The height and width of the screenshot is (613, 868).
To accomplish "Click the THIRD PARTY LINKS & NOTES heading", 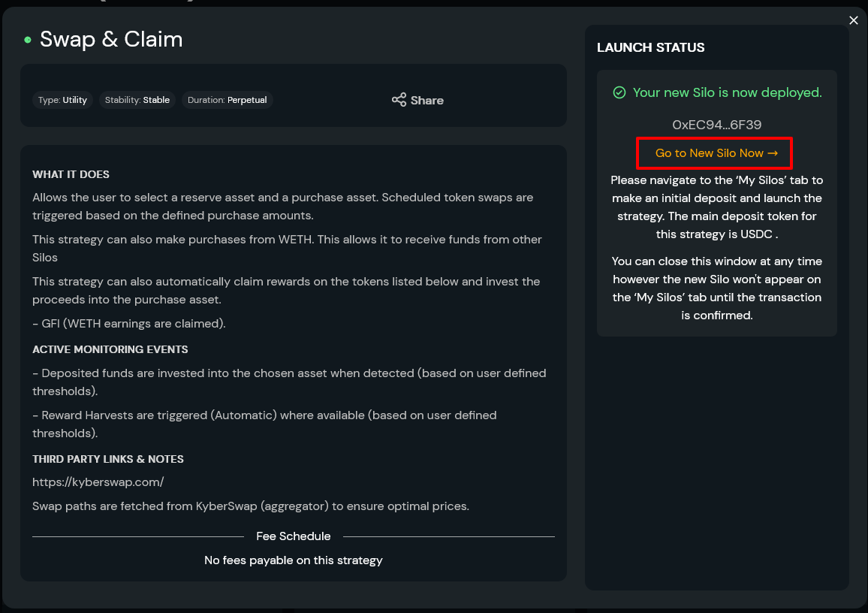I will tap(108, 459).
